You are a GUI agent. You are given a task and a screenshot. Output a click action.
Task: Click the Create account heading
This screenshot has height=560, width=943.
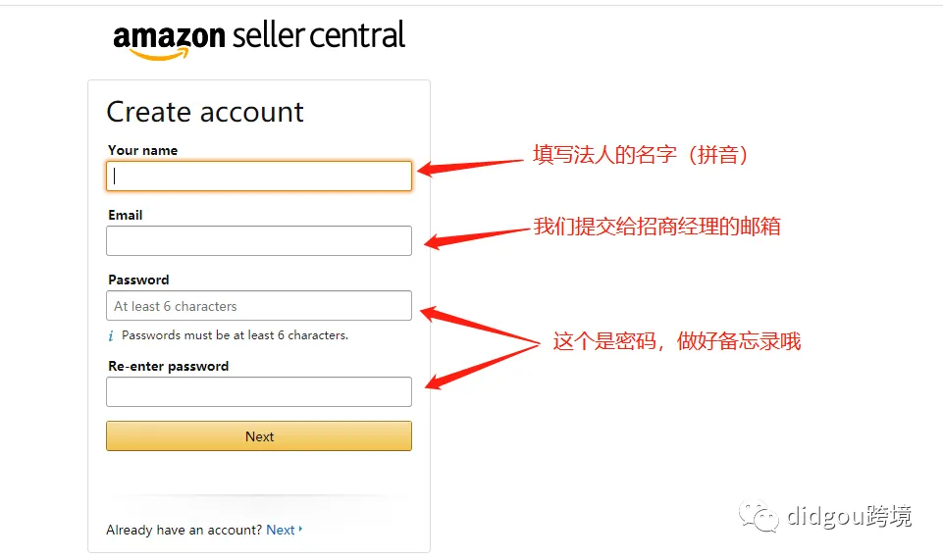pos(205,112)
